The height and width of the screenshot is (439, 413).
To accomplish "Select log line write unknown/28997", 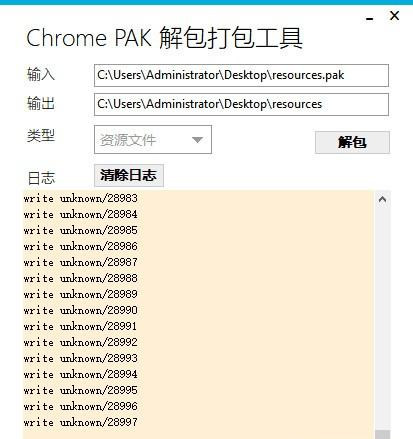I will [81, 422].
